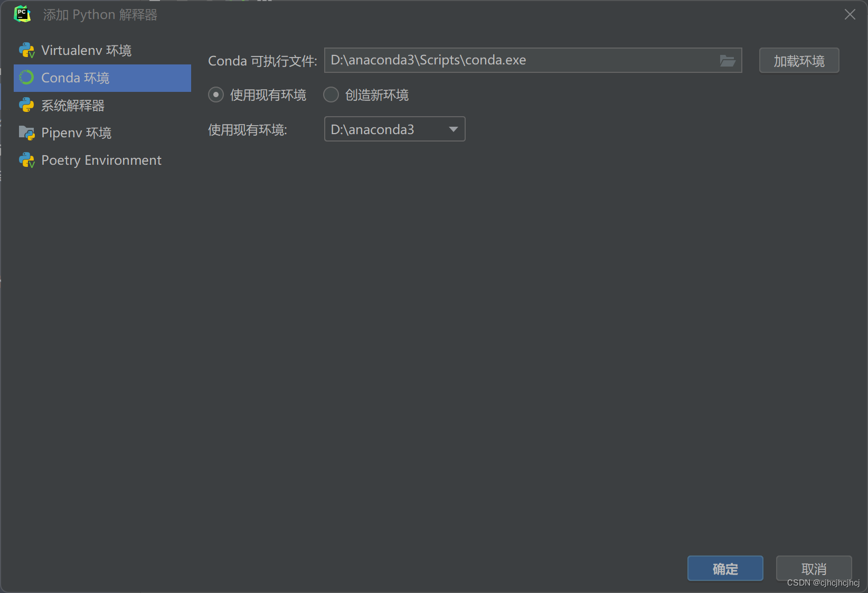Viewport: 868px width, 593px height.
Task: Confirm with the 确定 button
Action: [x=725, y=568]
